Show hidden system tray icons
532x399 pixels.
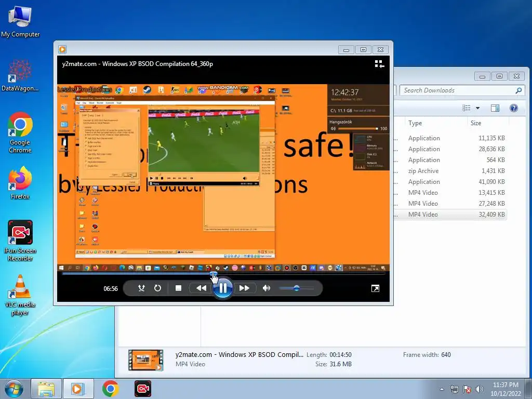click(x=442, y=389)
